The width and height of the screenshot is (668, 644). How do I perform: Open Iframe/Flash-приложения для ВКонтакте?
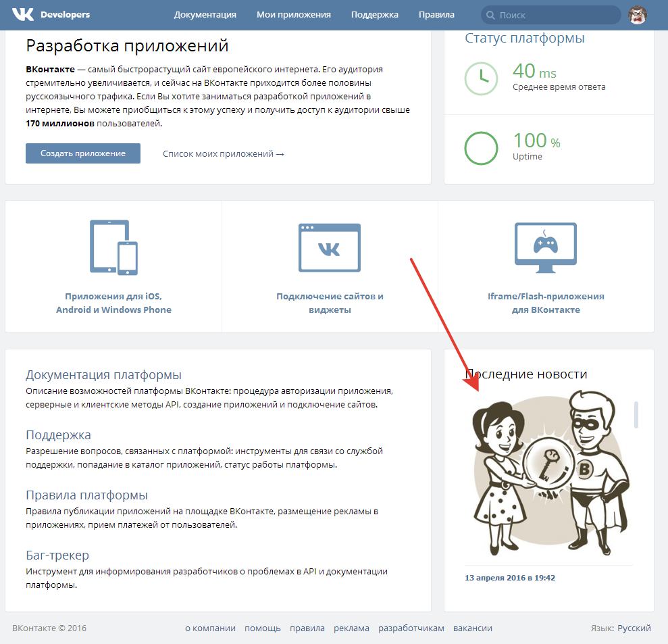pyautogui.click(x=546, y=303)
